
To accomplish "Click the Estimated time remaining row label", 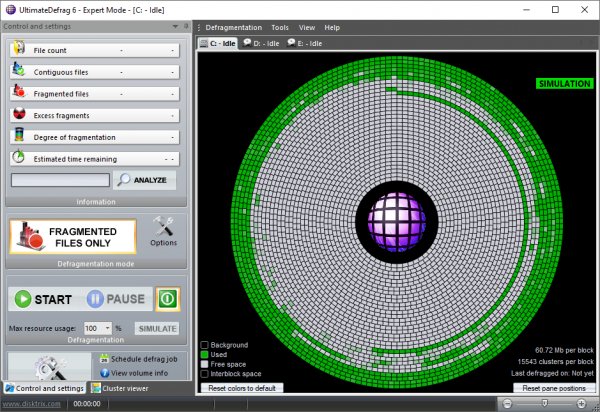I will 75,159.
